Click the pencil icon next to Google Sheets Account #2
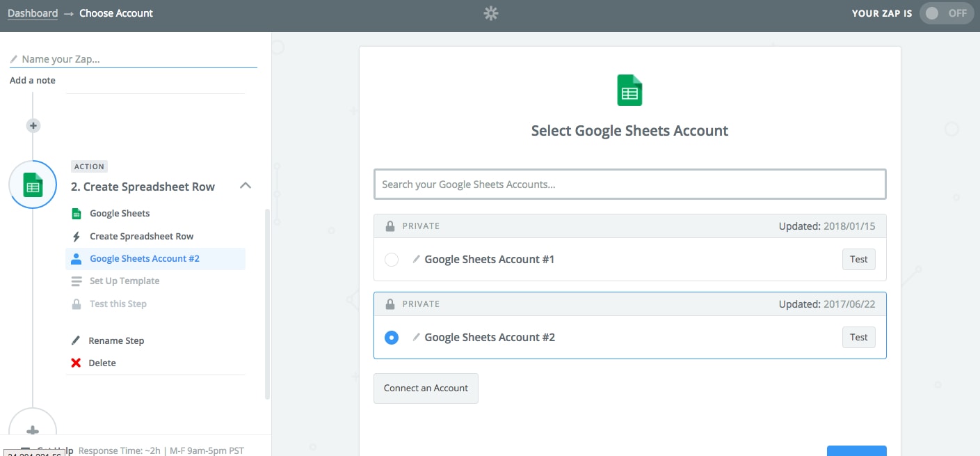980x456 pixels. point(416,337)
